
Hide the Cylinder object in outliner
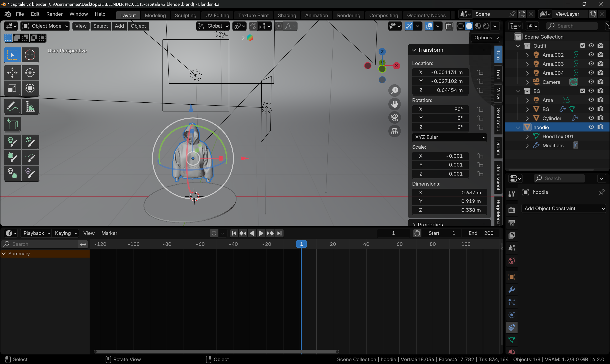[591, 118]
